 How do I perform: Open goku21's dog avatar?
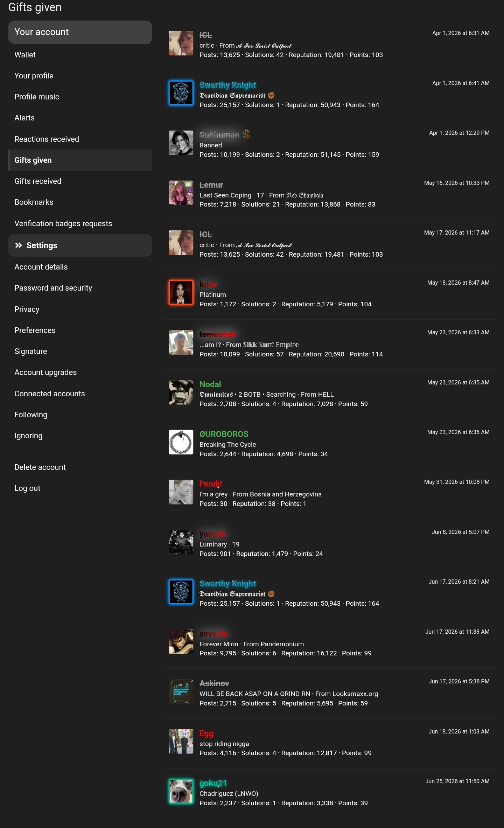(181, 791)
